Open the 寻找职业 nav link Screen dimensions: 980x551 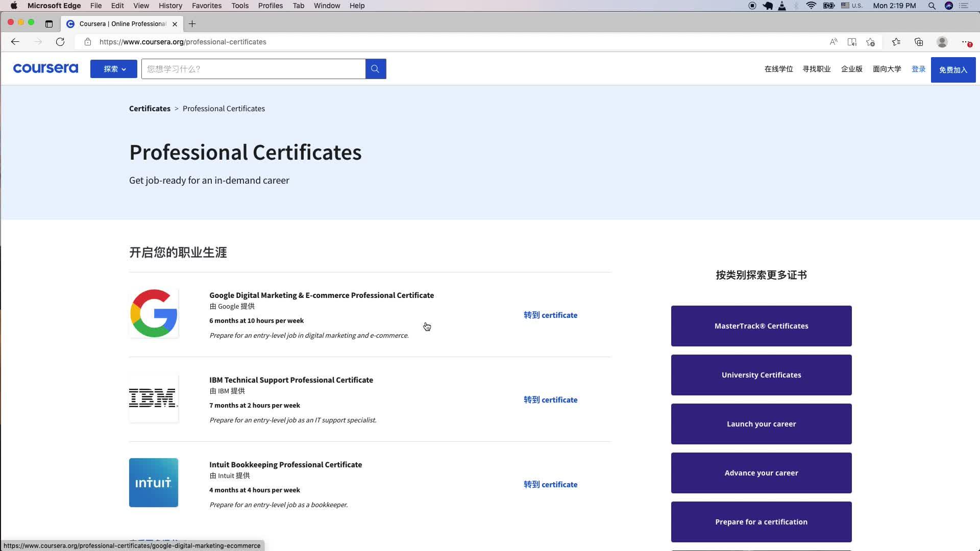(x=817, y=69)
